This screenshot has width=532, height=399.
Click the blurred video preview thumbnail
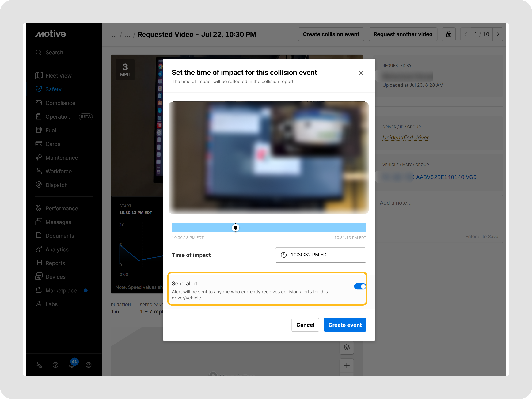pyautogui.click(x=268, y=158)
